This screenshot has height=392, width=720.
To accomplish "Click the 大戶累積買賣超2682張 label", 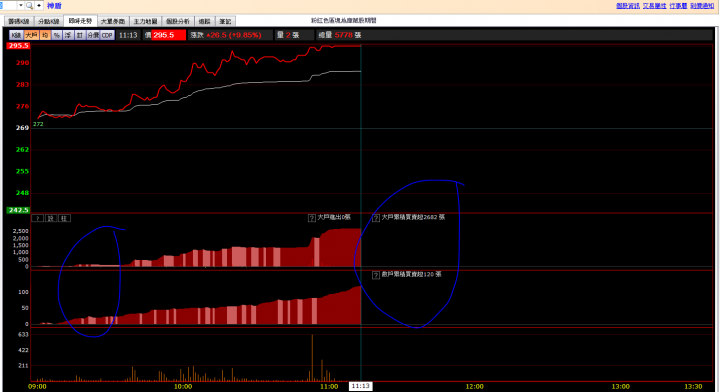I will pos(413,217).
